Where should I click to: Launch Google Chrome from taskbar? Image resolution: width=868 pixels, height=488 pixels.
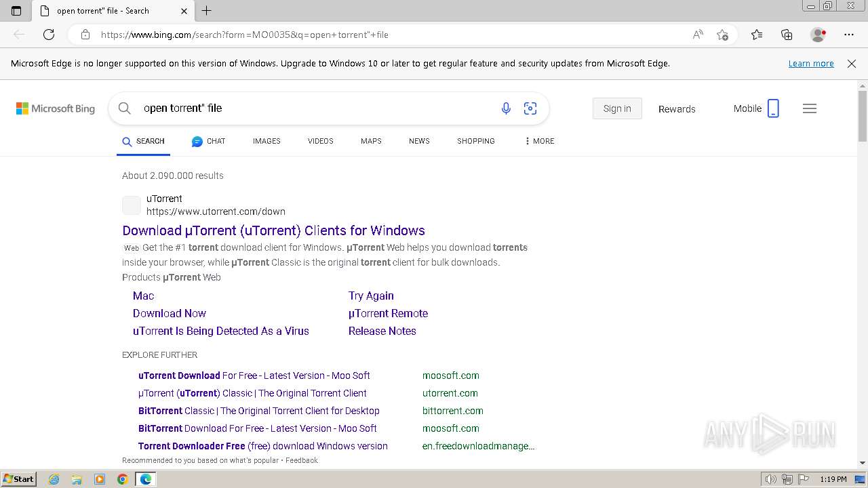(123, 479)
